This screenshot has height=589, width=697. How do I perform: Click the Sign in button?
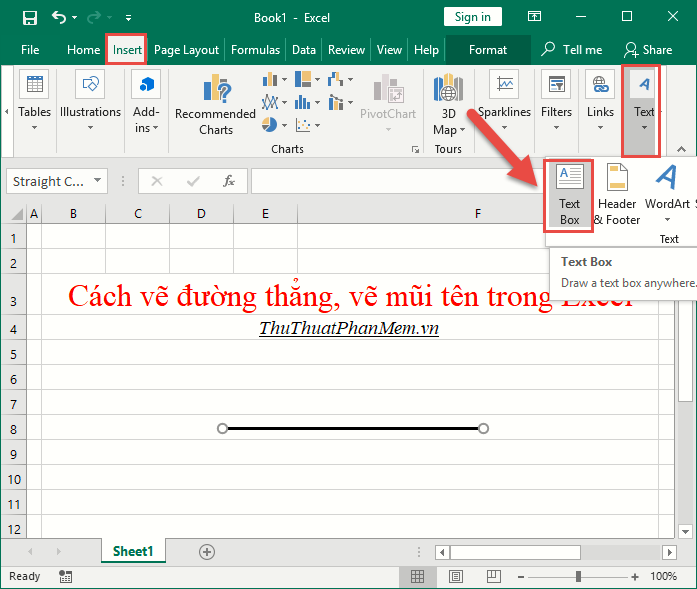pyautogui.click(x=473, y=17)
